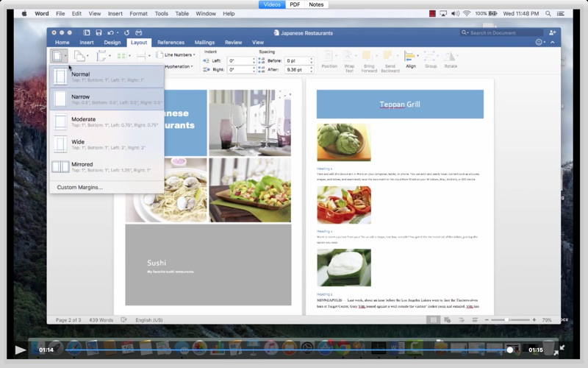Click the 439 Words count

[x=101, y=320]
